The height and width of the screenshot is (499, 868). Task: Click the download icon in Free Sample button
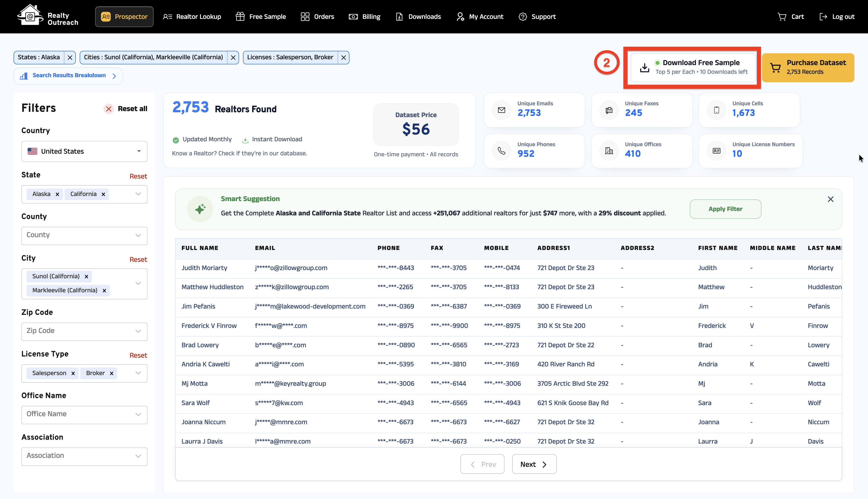[644, 68]
